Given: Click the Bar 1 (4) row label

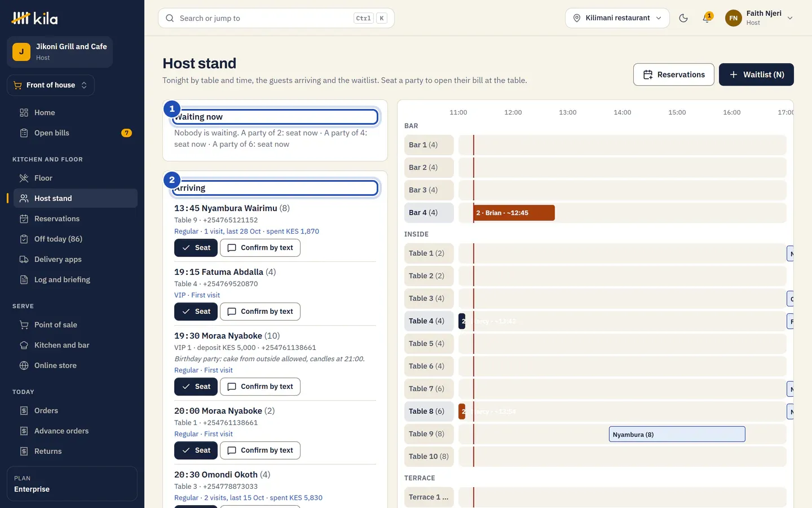Looking at the screenshot, I should point(429,144).
